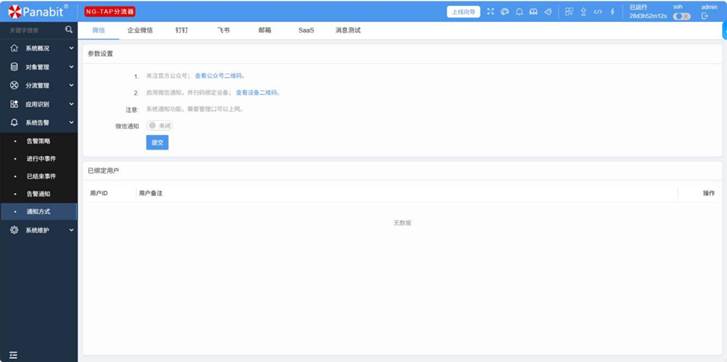The width and height of the screenshot is (727, 362).
Task: Click the 操作 column header
Action: click(708, 193)
